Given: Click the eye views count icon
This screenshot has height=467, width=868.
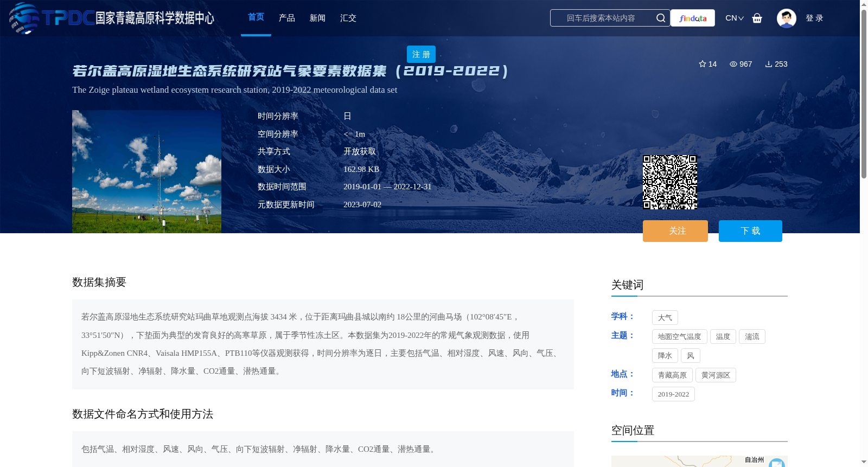Looking at the screenshot, I should tap(733, 64).
